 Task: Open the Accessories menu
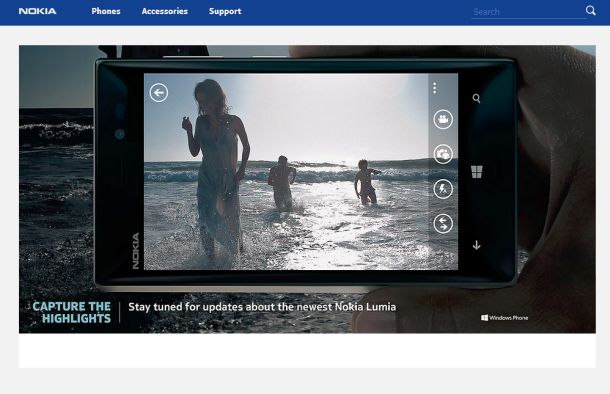point(165,11)
